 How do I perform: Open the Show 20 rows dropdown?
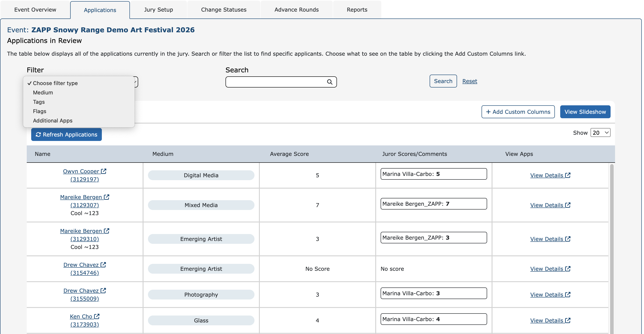coord(600,133)
